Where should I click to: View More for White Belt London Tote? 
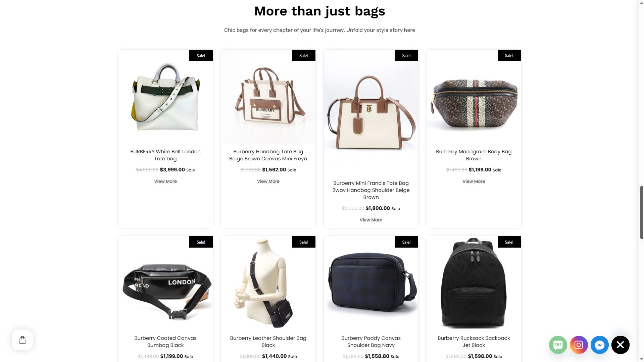165,182
